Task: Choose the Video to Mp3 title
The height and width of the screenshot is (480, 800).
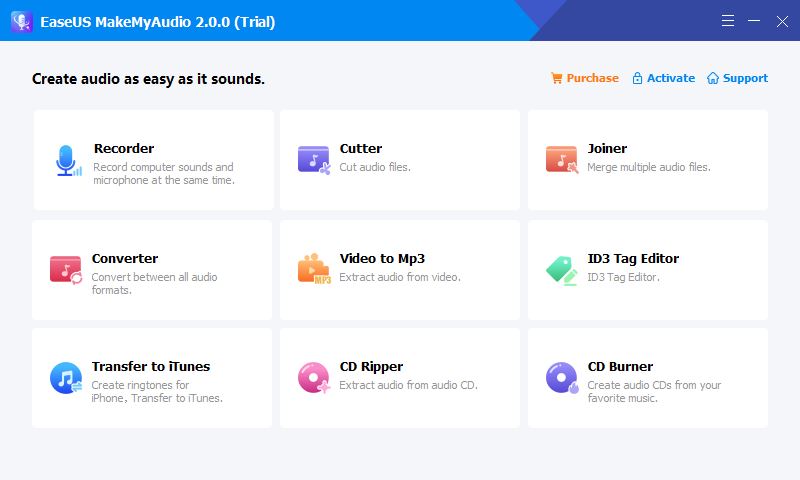Action: (x=382, y=259)
